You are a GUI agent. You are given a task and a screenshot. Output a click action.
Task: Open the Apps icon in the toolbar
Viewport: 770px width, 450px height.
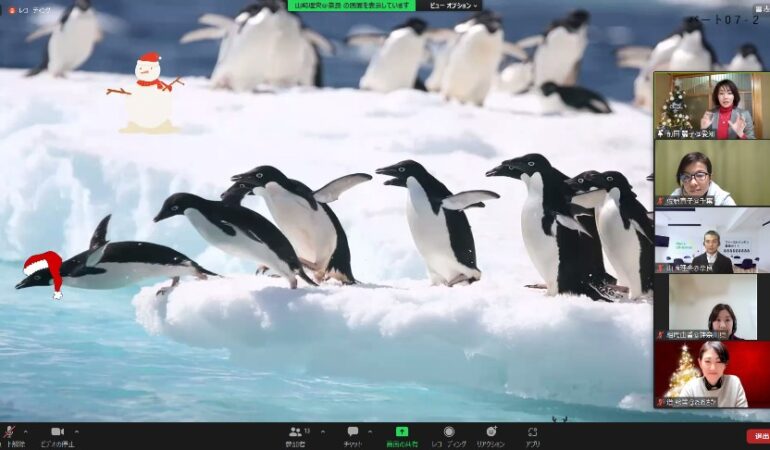tap(533, 431)
